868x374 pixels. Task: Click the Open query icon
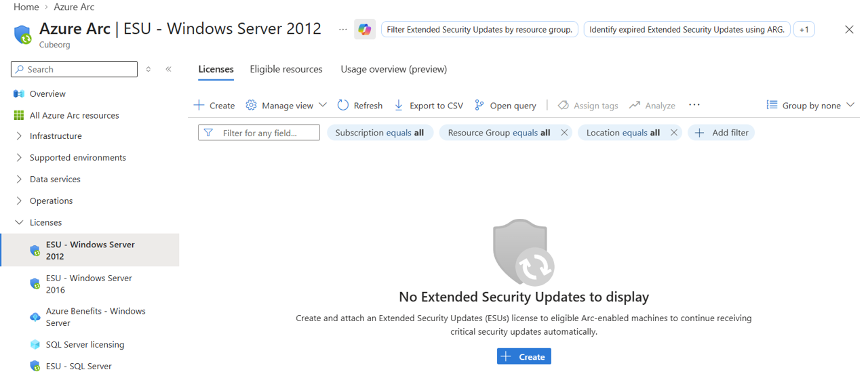(x=479, y=105)
